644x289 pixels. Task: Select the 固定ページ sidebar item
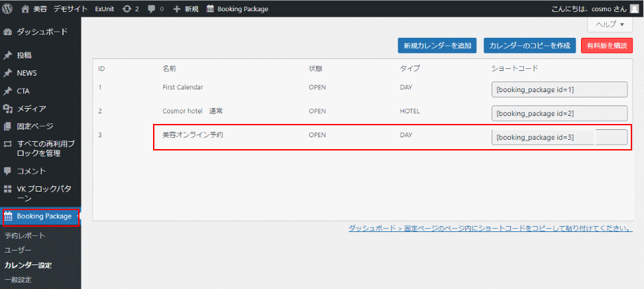(35, 126)
